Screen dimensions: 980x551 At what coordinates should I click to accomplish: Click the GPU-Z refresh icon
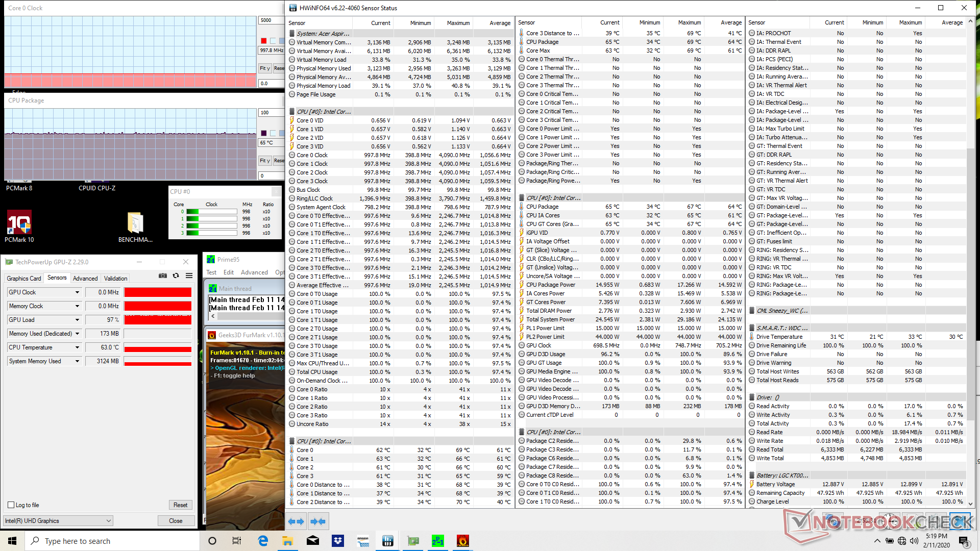point(176,275)
